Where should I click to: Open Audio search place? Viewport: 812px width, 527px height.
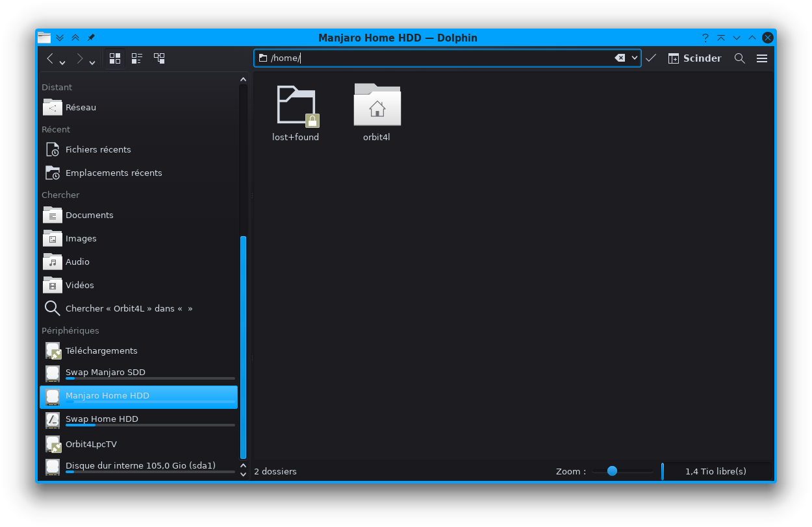click(x=138, y=262)
